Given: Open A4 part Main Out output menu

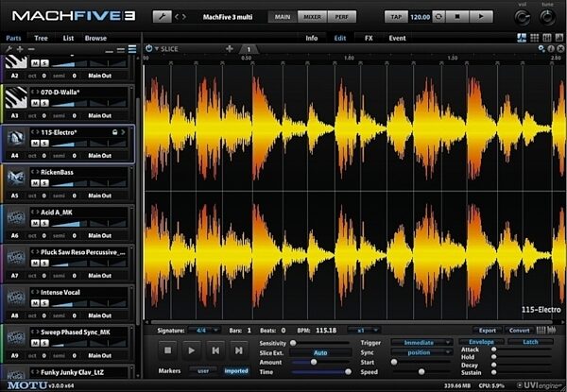Looking at the screenshot, I should click(x=100, y=156).
